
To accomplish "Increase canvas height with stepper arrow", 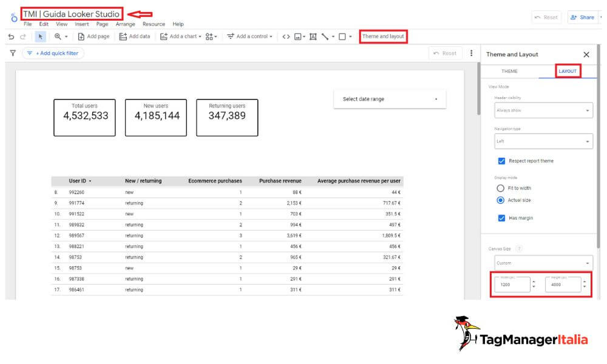I will tap(585, 282).
